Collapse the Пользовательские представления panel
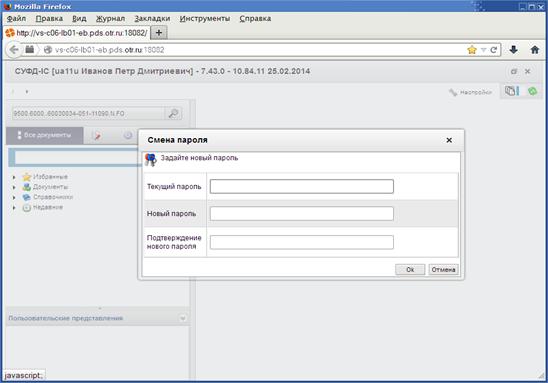548x383 pixels. point(182,318)
